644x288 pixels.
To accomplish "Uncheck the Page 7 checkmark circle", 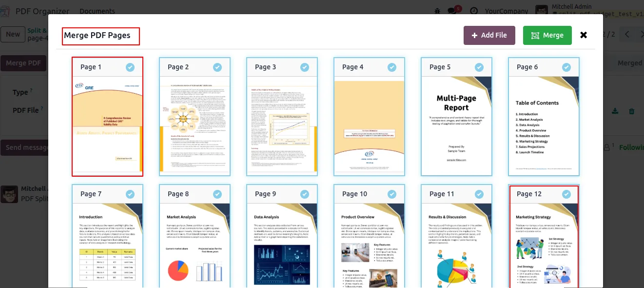I will pyautogui.click(x=130, y=194).
